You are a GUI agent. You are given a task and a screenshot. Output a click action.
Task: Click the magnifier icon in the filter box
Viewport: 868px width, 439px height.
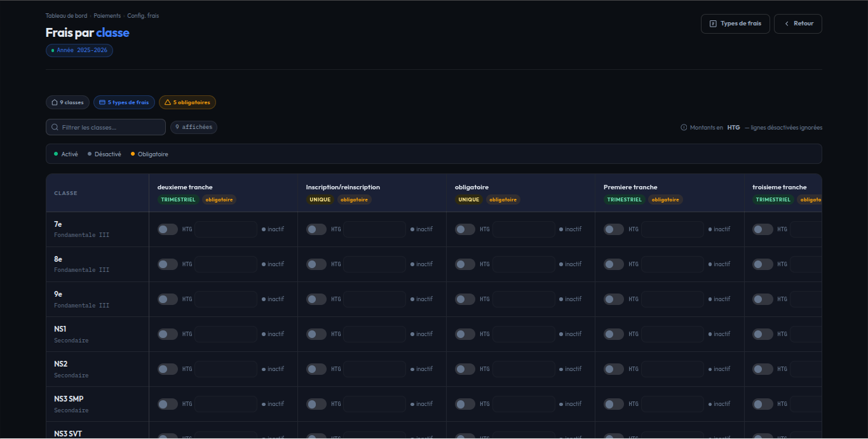tap(55, 127)
